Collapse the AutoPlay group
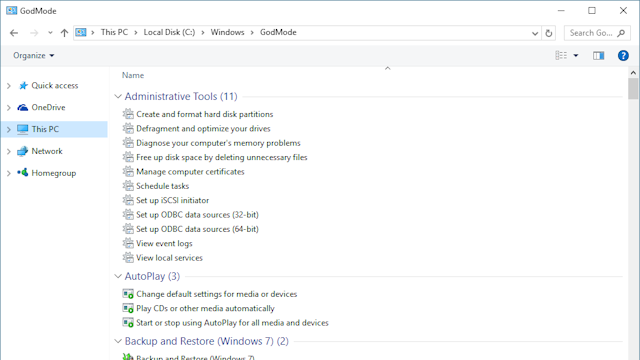 (x=118, y=276)
